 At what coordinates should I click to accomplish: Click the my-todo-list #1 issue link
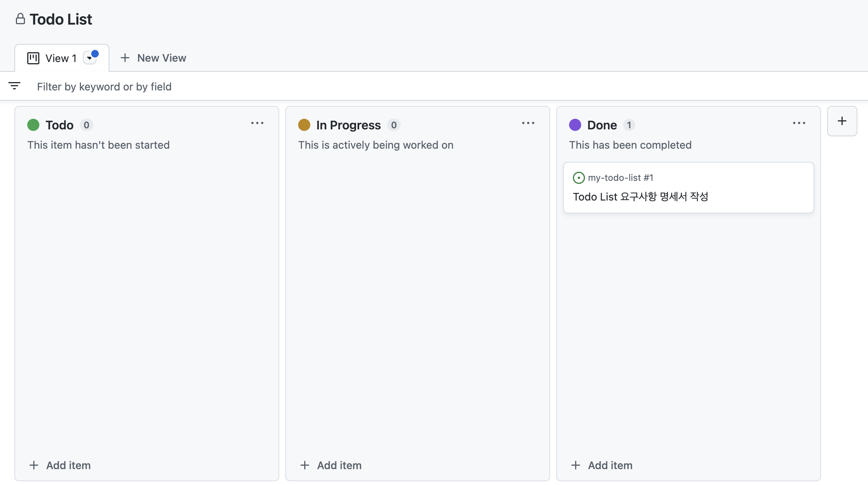point(621,177)
